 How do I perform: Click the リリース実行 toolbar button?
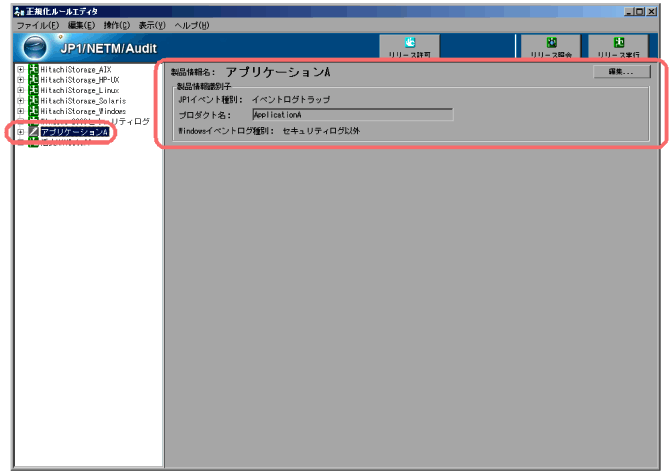pyautogui.click(x=618, y=47)
